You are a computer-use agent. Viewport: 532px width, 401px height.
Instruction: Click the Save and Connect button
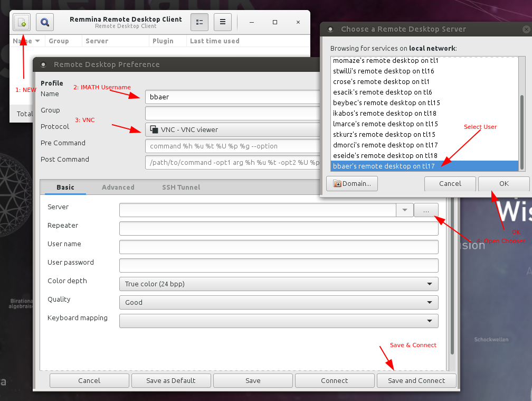pyautogui.click(x=416, y=380)
